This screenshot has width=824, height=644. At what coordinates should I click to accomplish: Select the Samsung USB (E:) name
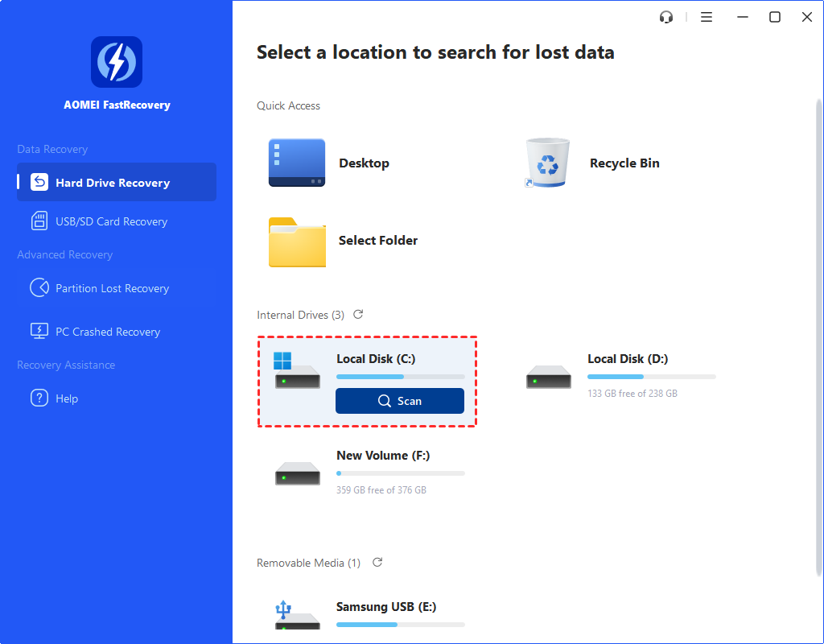coord(386,607)
